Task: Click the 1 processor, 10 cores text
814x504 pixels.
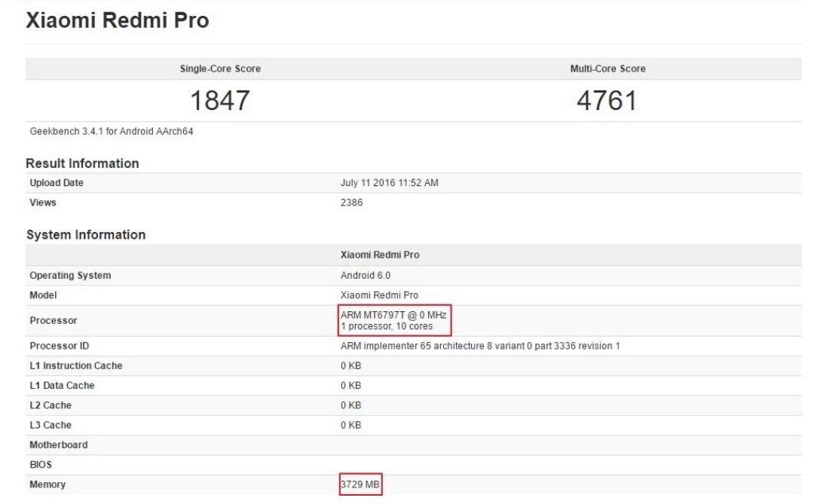Action: 387,326
